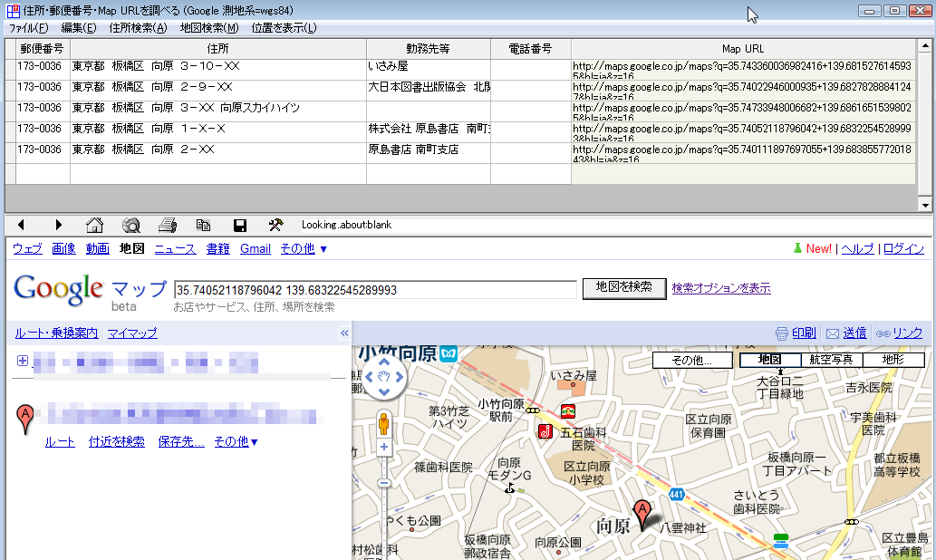Open the 編集(E) menu
This screenshot has height=560, width=936.
click(78, 28)
